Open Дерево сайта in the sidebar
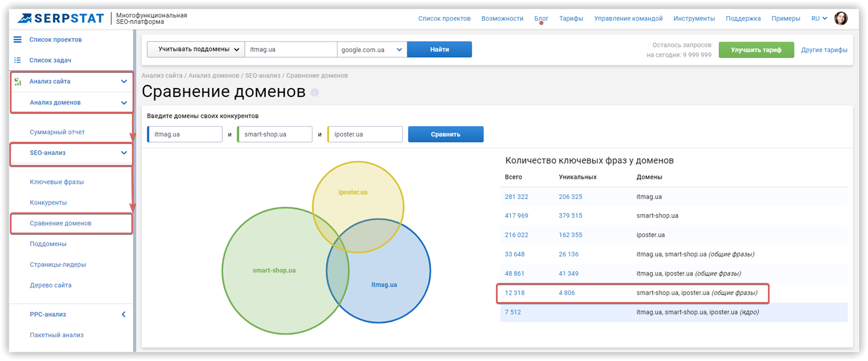The width and height of the screenshot is (868, 361). tap(51, 285)
